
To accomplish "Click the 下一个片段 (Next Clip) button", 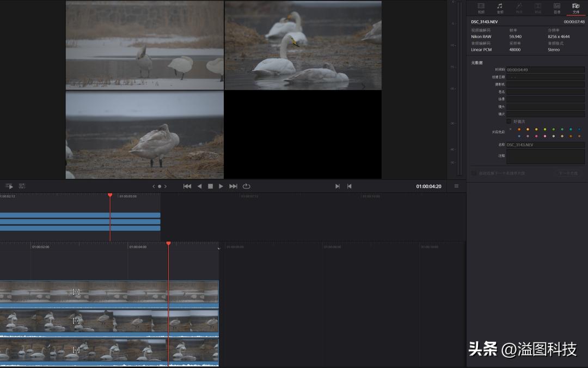I will coord(568,173).
